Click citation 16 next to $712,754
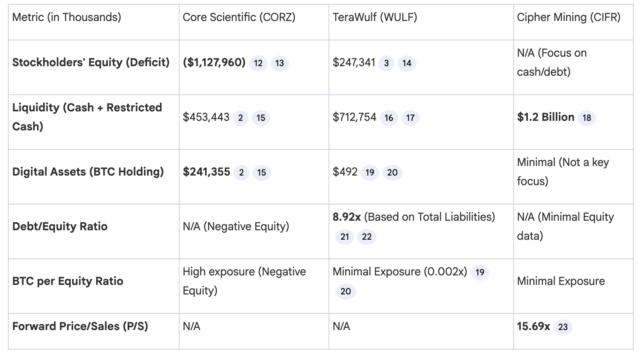 [x=389, y=118]
